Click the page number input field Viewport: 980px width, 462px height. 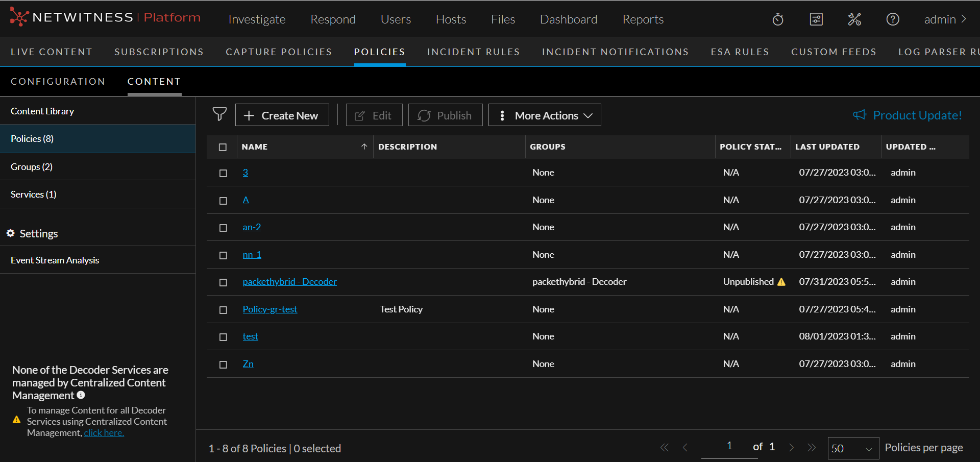point(729,446)
